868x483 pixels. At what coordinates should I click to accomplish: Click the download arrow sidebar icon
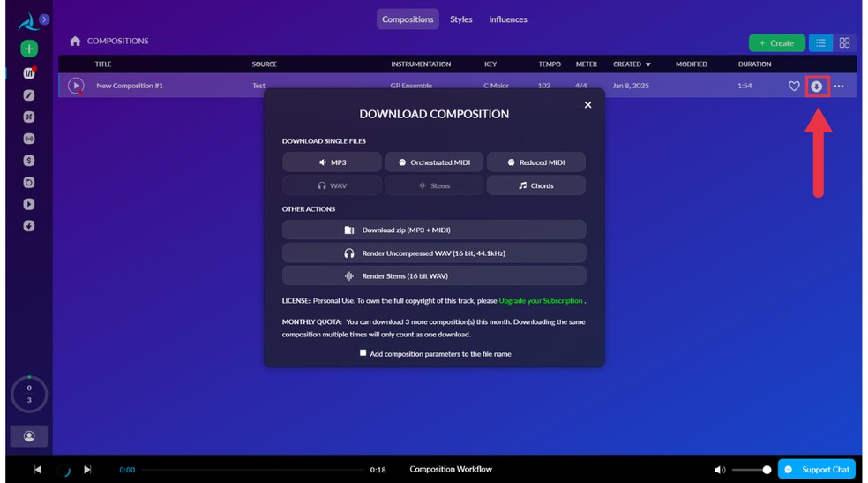click(x=29, y=226)
